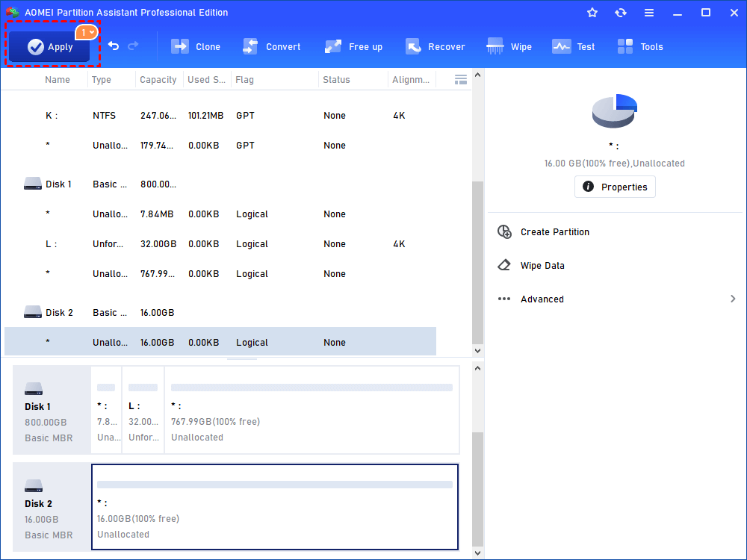The height and width of the screenshot is (560, 747).
Task: Open the Clone tool
Action: [x=196, y=46]
